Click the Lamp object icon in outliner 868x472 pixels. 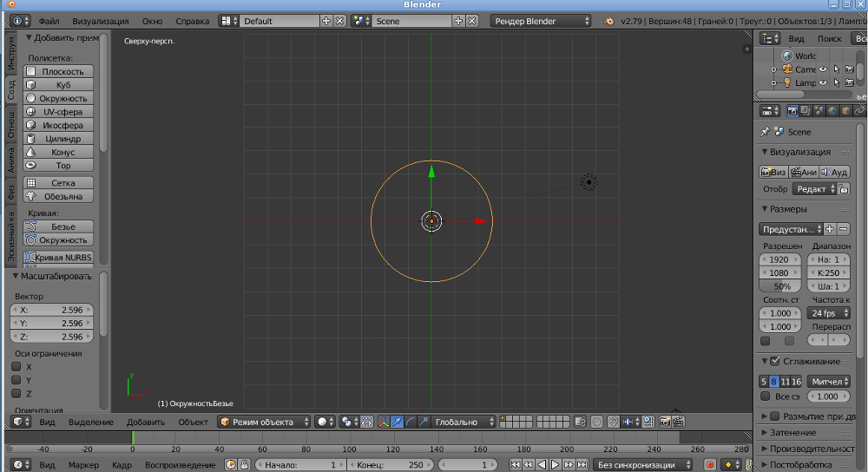pos(787,82)
